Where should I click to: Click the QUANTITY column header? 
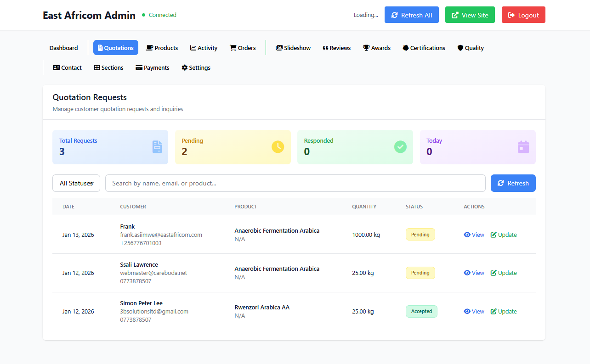(x=364, y=207)
